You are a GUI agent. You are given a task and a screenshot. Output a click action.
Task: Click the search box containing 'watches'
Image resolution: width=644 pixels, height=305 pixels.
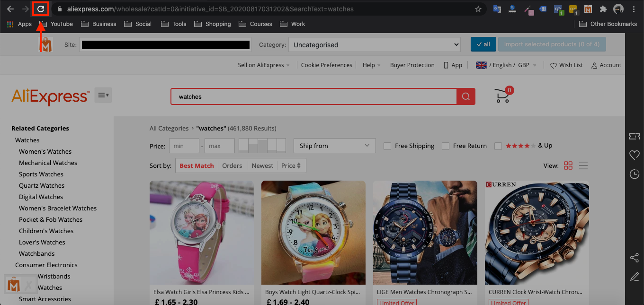(x=314, y=96)
